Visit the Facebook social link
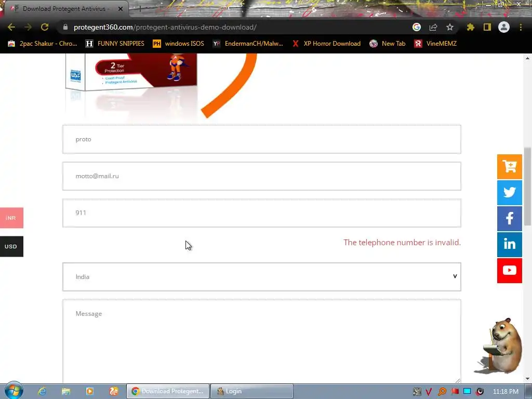 510,219
